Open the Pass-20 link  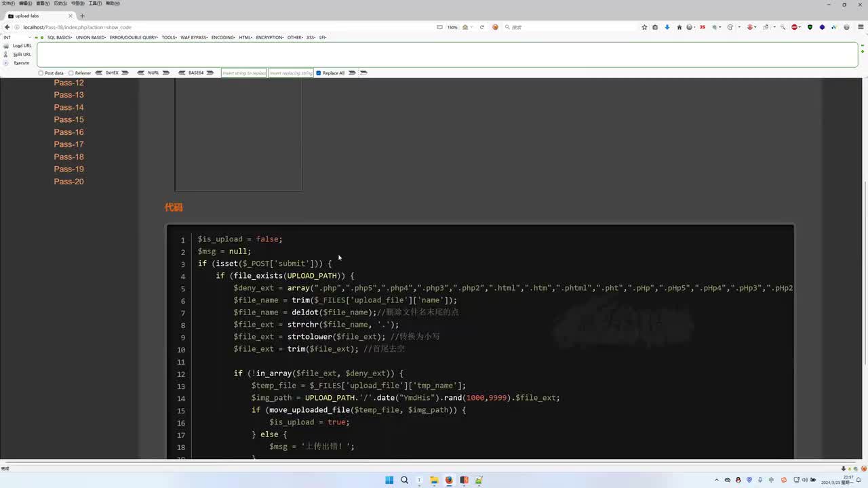click(69, 182)
